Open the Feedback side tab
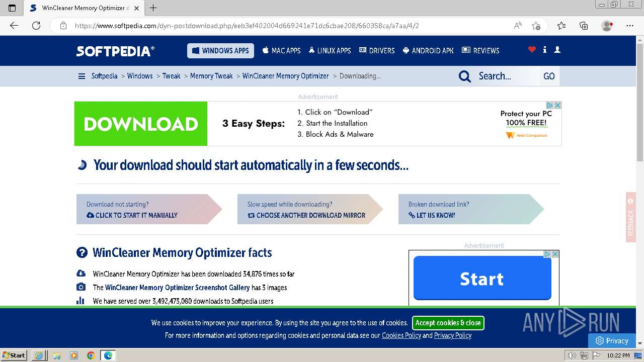 point(630,217)
